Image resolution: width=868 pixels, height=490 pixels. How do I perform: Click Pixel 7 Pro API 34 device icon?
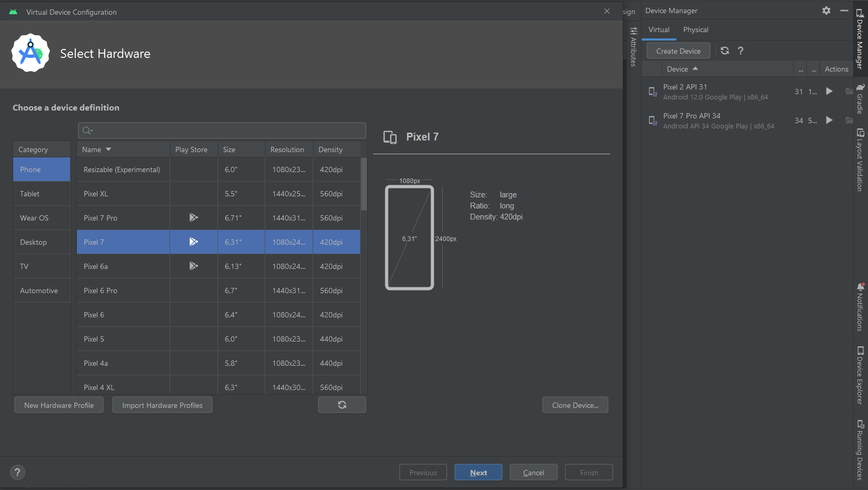(653, 121)
